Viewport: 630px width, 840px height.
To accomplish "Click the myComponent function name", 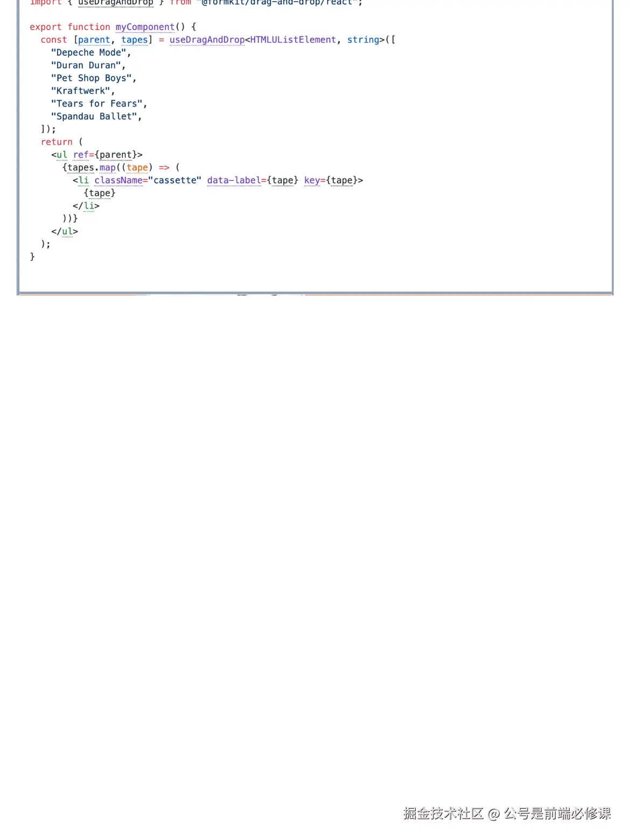I will click(145, 27).
